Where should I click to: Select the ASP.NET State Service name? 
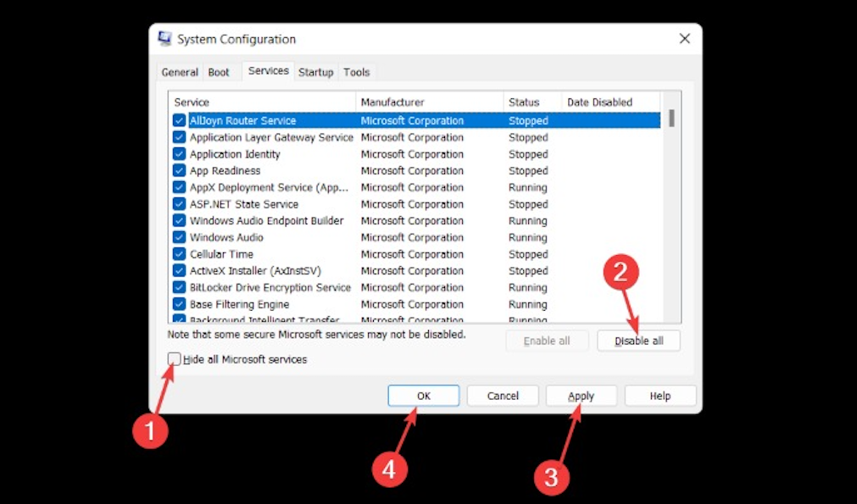pyautogui.click(x=244, y=204)
